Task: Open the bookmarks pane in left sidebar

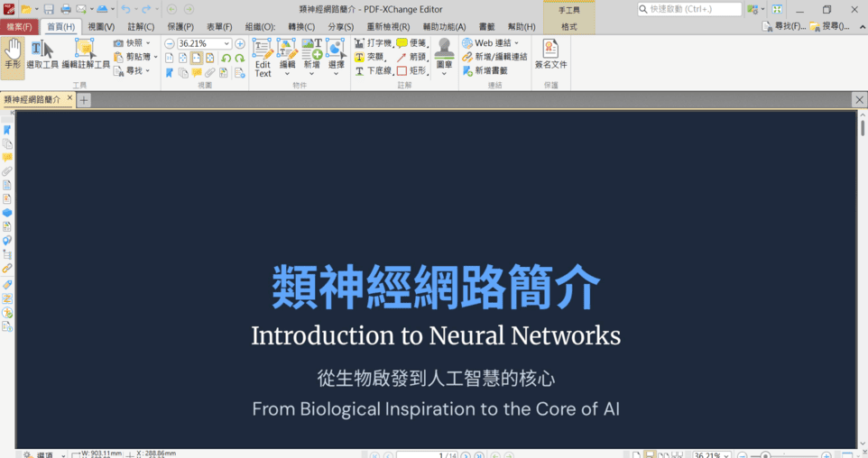Action: (x=7, y=130)
